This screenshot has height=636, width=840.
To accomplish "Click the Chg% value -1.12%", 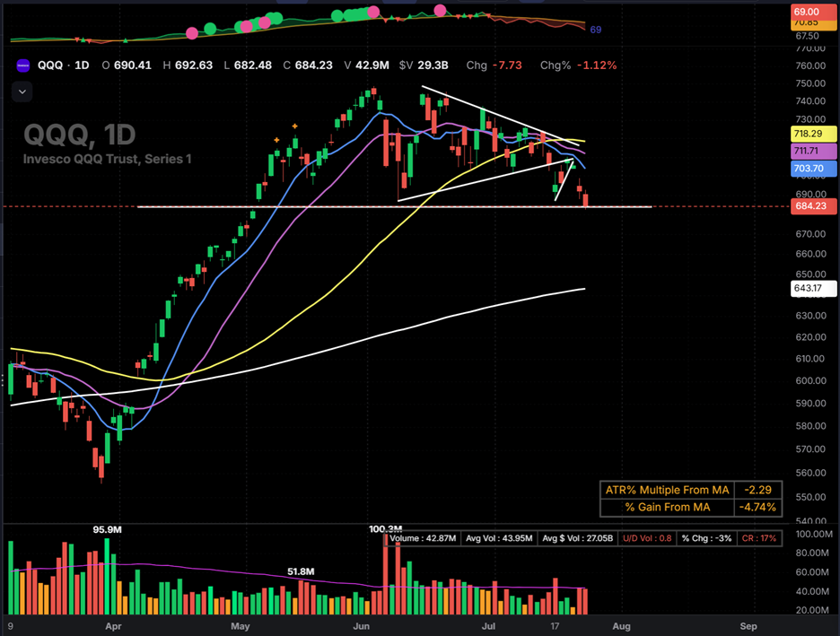I will click(x=597, y=65).
